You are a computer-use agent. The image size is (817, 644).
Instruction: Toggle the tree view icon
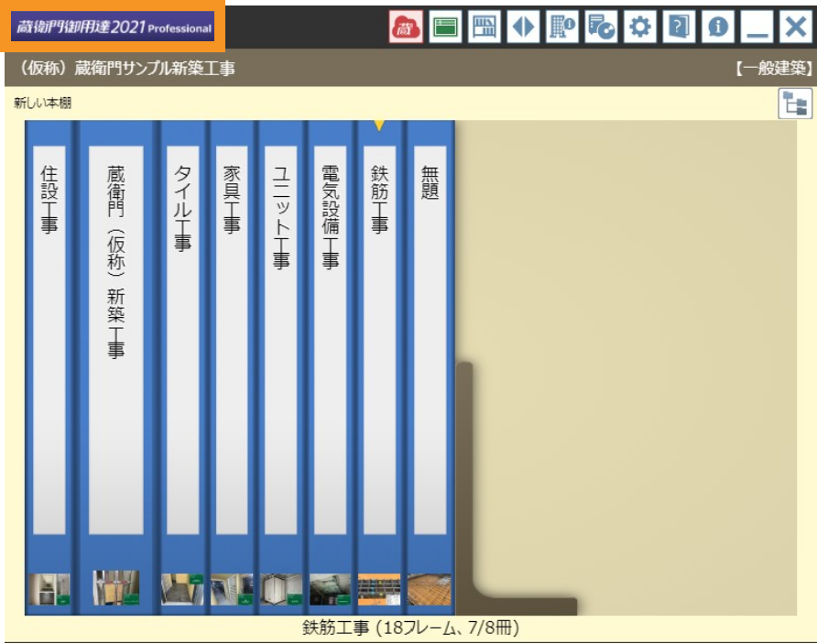793,104
